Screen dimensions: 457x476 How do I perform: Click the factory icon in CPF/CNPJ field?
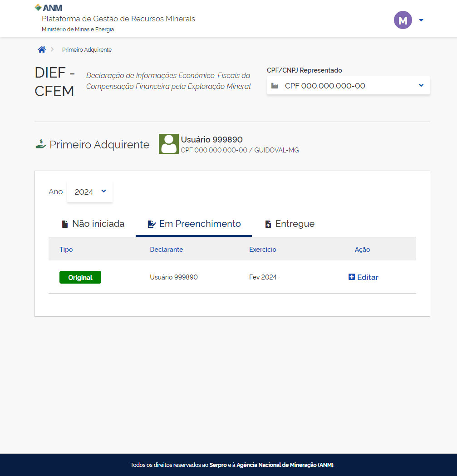[x=275, y=86]
